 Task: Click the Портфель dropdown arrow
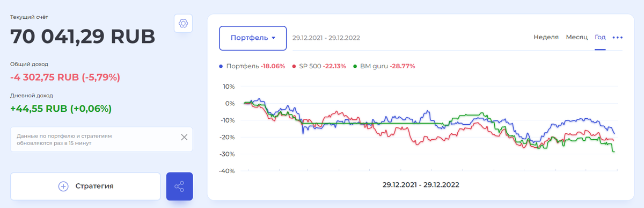273,38
